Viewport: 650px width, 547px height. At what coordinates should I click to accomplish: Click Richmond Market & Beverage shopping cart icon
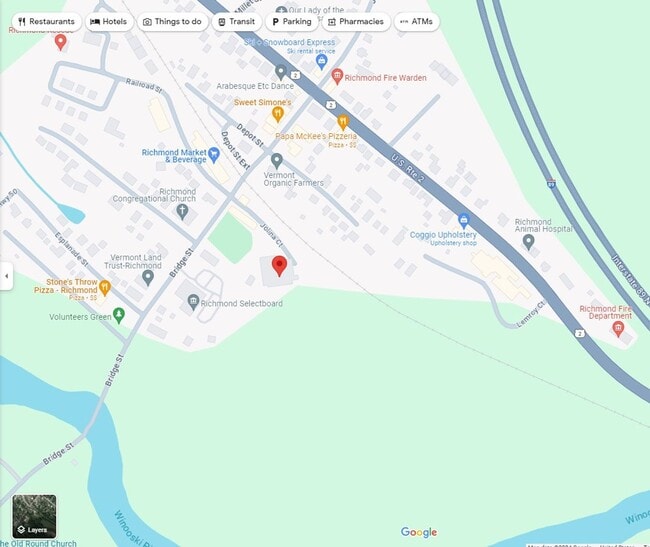pyautogui.click(x=214, y=155)
